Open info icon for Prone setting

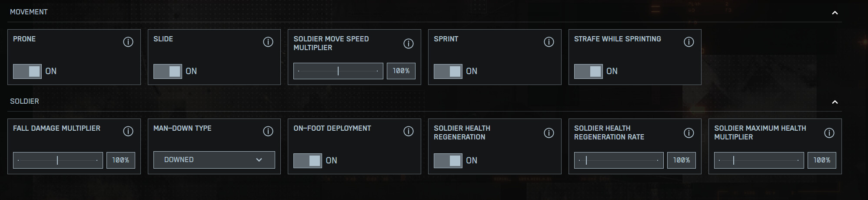[x=128, y=42]
